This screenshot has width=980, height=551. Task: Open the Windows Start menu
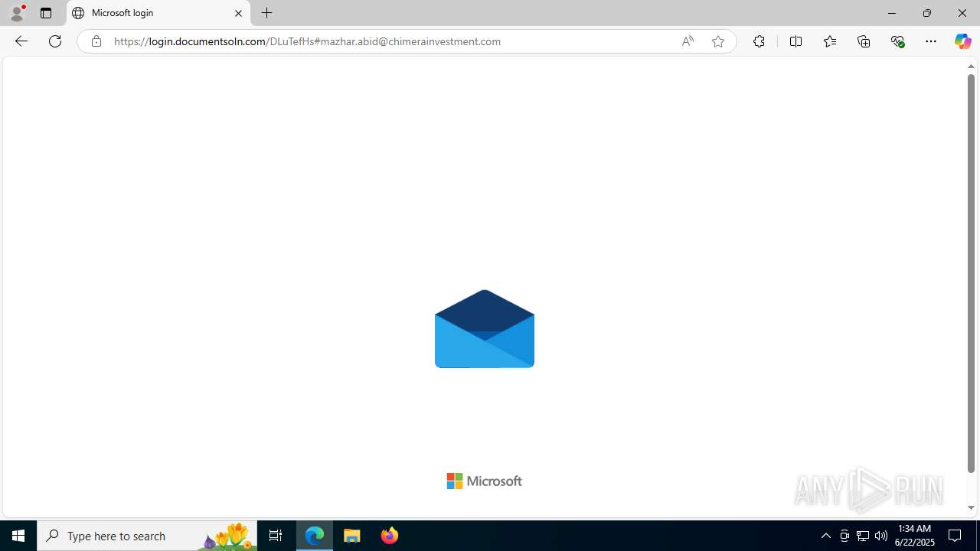[x=18, y=536]
